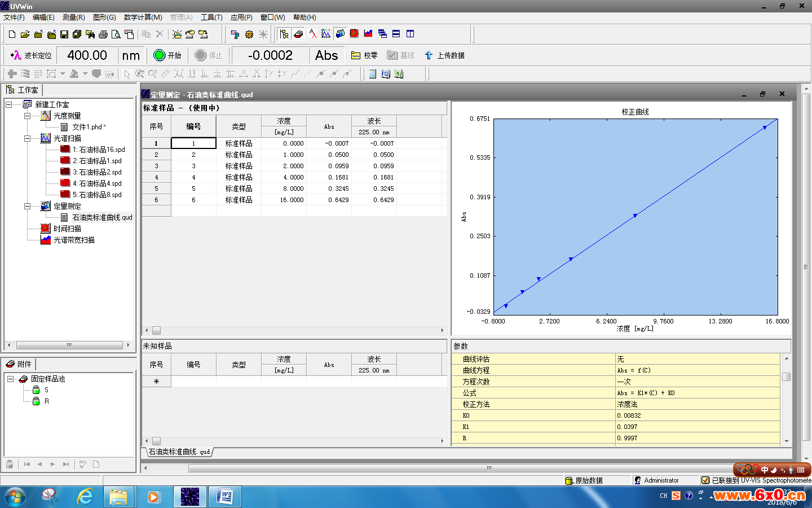Open the first dropdown arrow in third toolbar
Viewport: 812px width, 508px height.
click(63, 74)
